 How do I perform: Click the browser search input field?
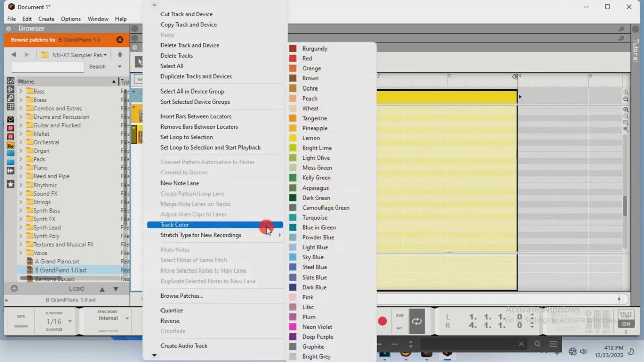click(47, 67)
